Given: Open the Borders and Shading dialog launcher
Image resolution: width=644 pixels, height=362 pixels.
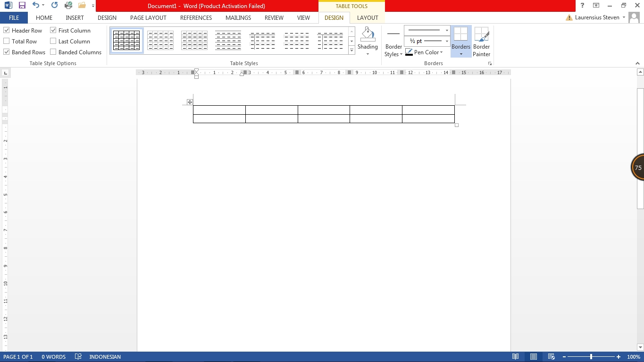Looking at the screenshot, I should [x=490, y=63].
